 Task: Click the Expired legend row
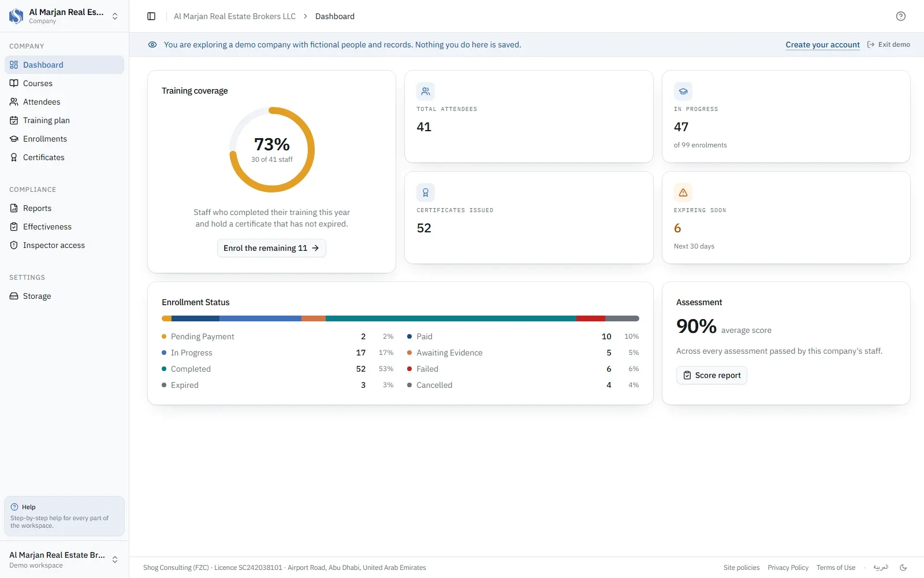278,385
